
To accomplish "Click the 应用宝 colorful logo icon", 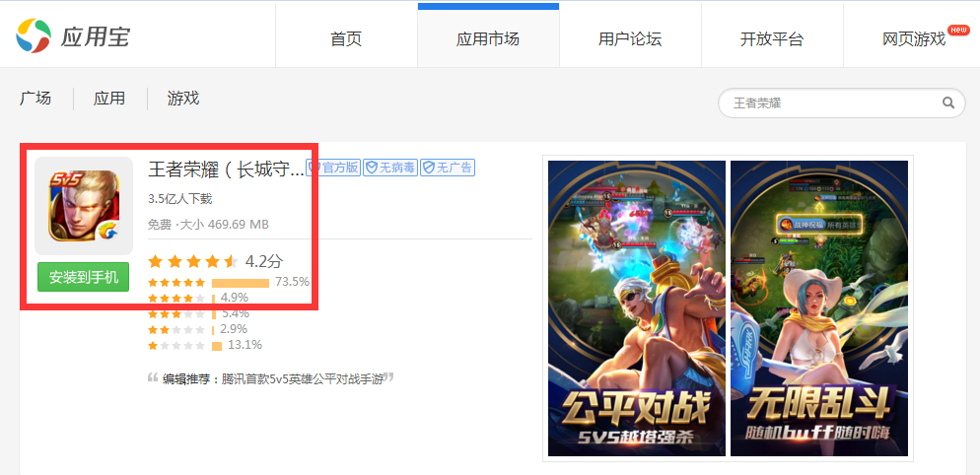I will (34, 35).
